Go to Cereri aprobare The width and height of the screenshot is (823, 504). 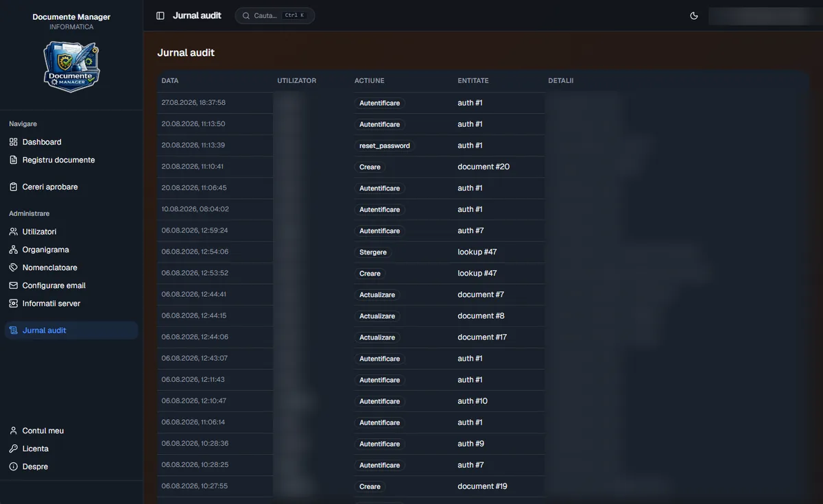click(71, 187)
